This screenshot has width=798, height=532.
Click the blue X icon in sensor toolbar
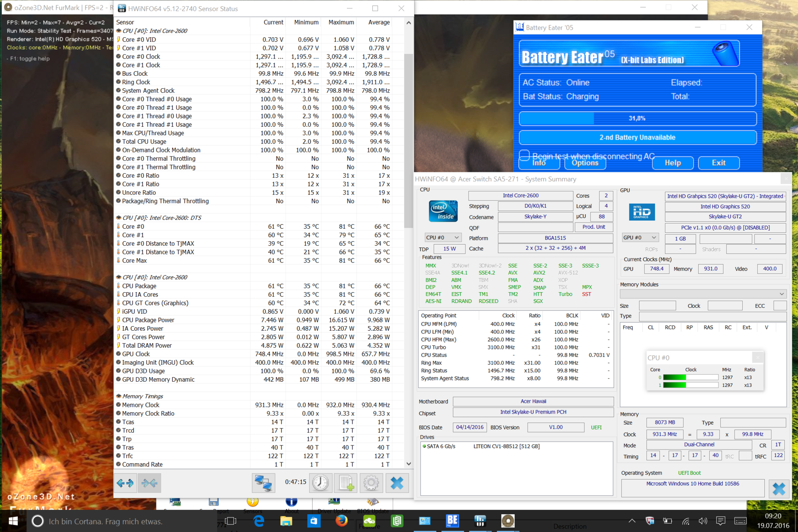coord(397,483)
